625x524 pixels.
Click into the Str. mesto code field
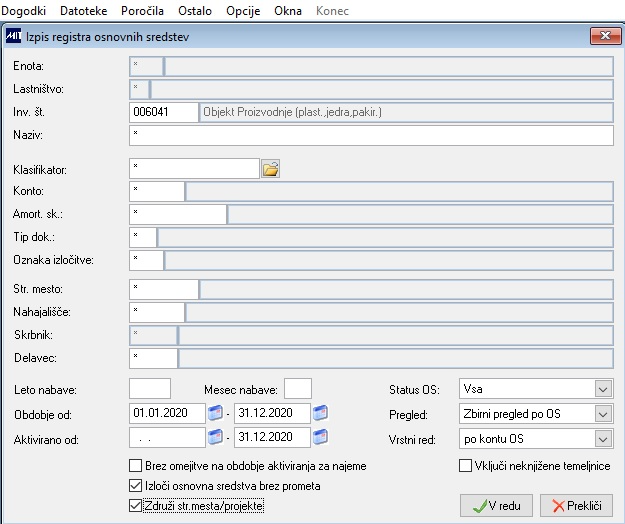[164, 289]
